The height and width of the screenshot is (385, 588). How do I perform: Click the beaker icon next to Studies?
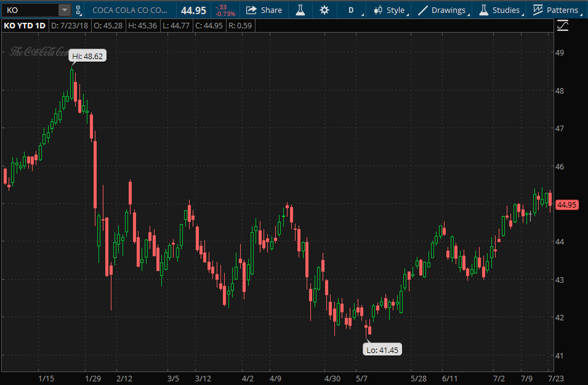pyautogui.click(x=484, y=10)
